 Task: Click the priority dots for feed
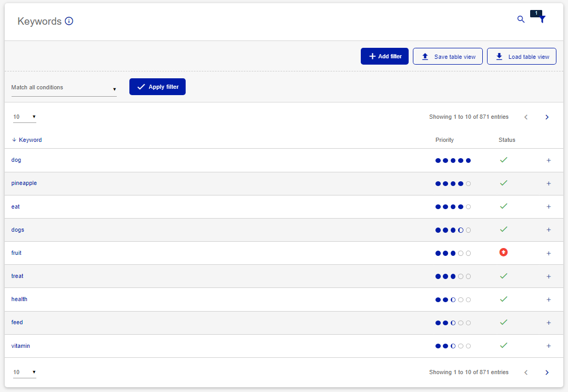pyautogui.click(x=453, y=323)
